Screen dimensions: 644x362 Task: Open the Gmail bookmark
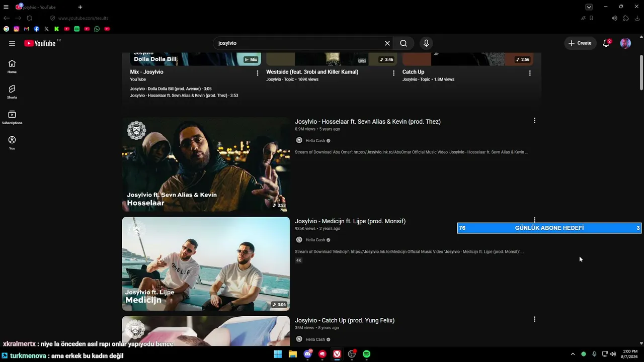tap(27, 29)
